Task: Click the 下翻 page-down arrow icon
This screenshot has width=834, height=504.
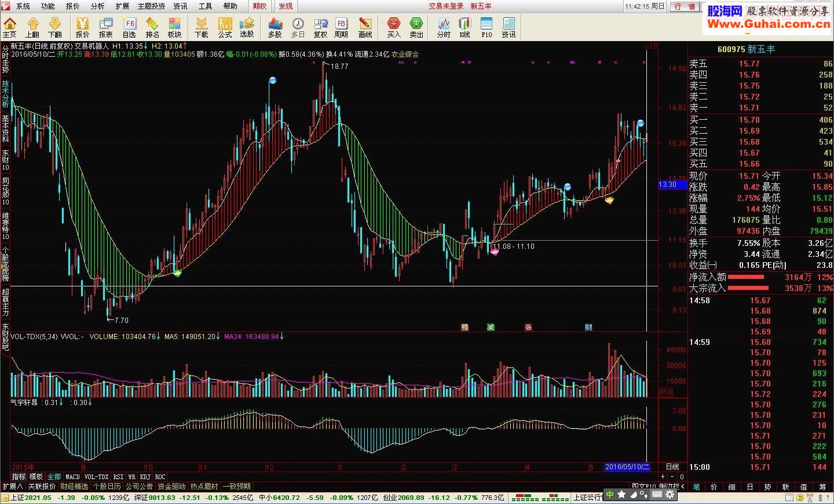Action: point(55,27)
